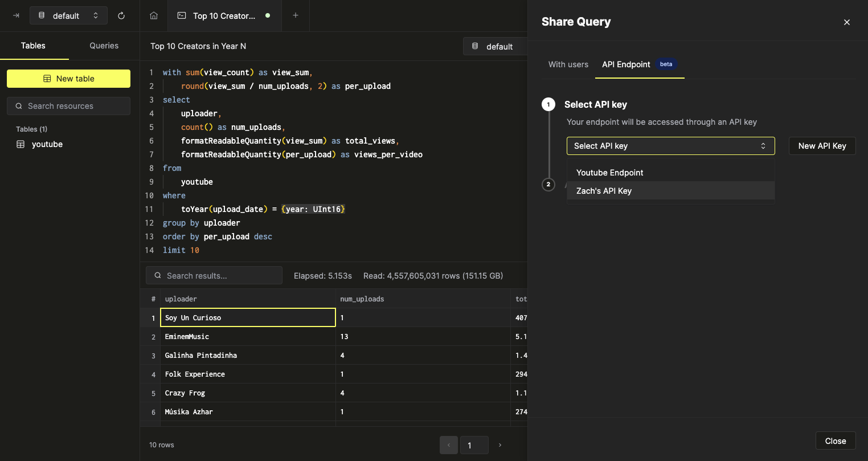868x461 pixels.
Task: Click Close in the Share Query panel
Action: click(x=835, y=440)
